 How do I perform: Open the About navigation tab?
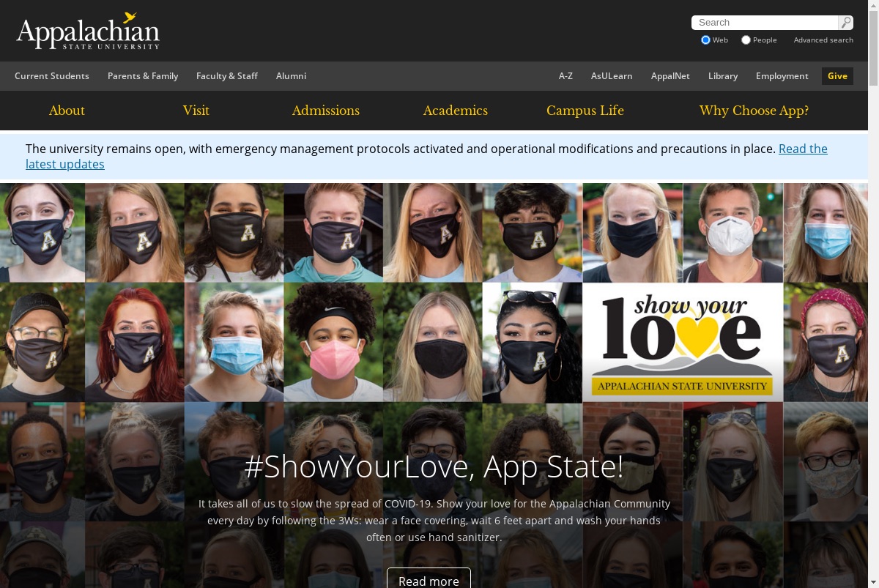[67, 111]
